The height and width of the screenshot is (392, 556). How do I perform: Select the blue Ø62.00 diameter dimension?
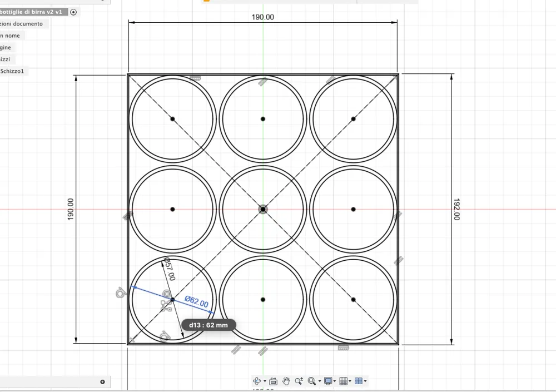tap(197, 301)
